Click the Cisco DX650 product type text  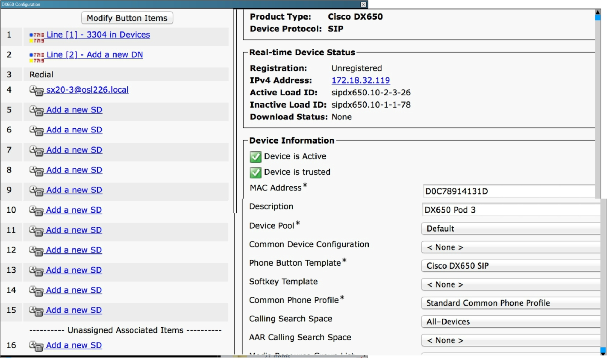355,17
